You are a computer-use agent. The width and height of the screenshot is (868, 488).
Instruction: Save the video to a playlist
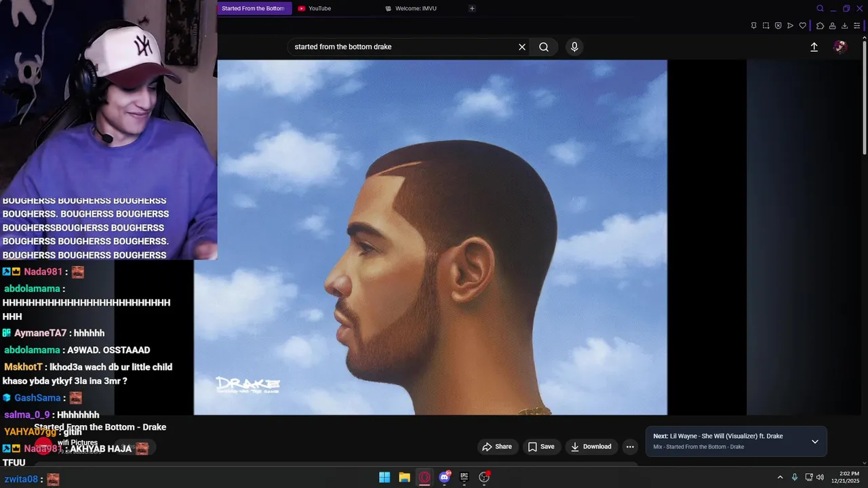click(541, 447)
